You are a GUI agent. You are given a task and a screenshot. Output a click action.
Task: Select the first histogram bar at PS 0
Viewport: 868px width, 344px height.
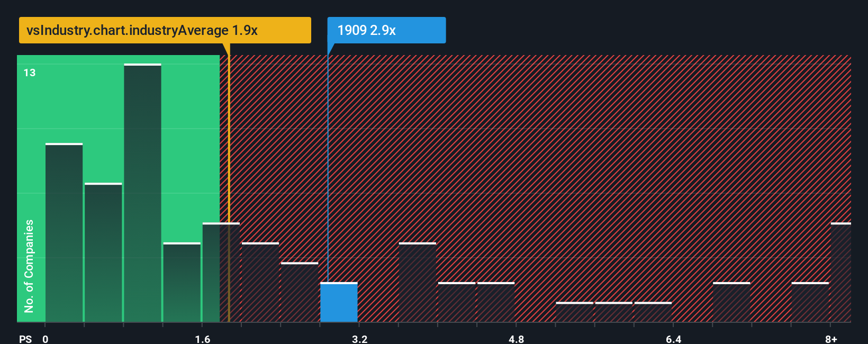tap(64, 233)
